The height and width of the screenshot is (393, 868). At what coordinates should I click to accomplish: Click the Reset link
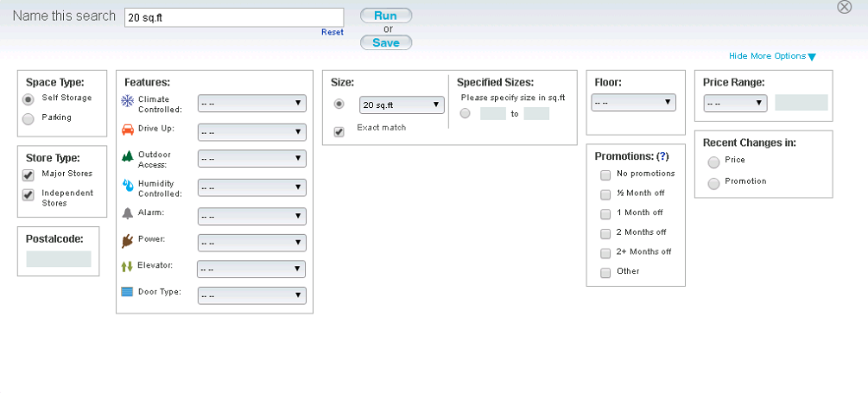click(333, 32)
